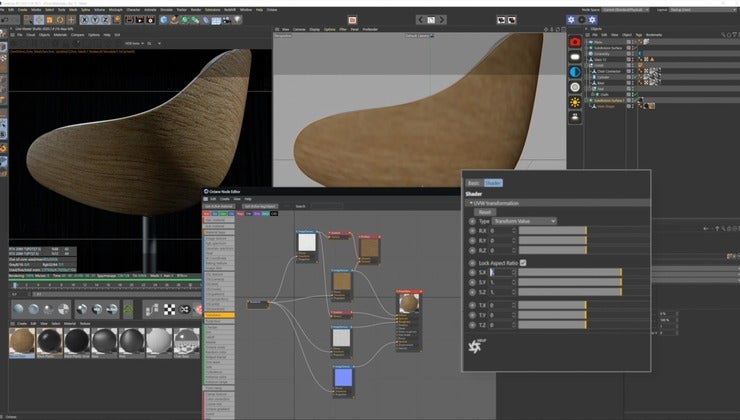
Task: Click the C4D filter button in Node Editor
Action: click(274, 214)
